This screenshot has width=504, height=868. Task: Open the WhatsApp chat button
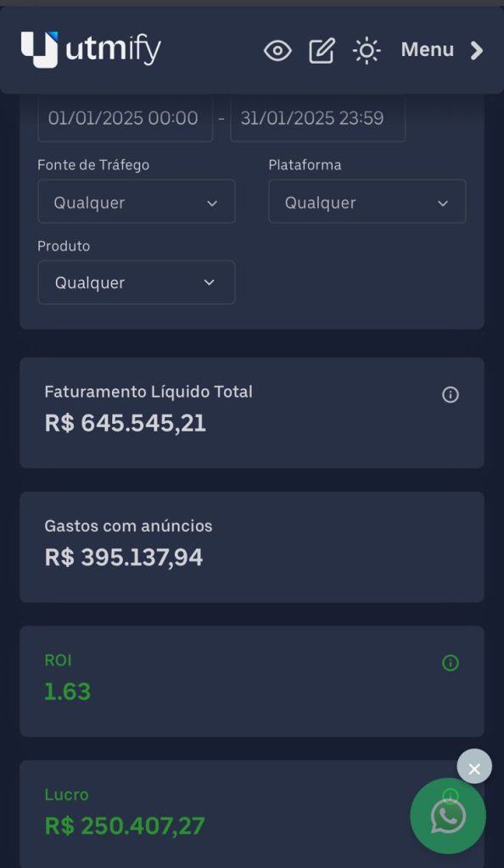tap(448, 816)
